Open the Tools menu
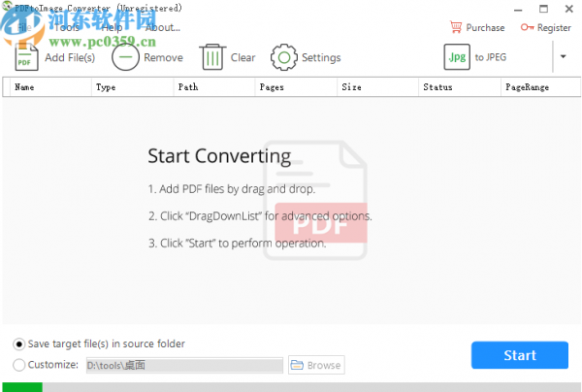This screenshot has height=392, width=582. pos(66,27)
